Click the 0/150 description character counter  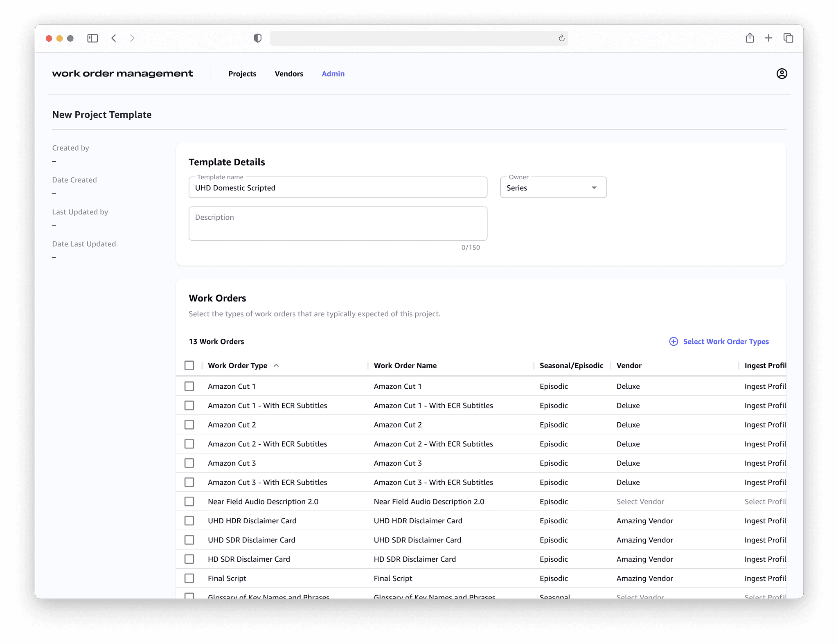[471, 248]
